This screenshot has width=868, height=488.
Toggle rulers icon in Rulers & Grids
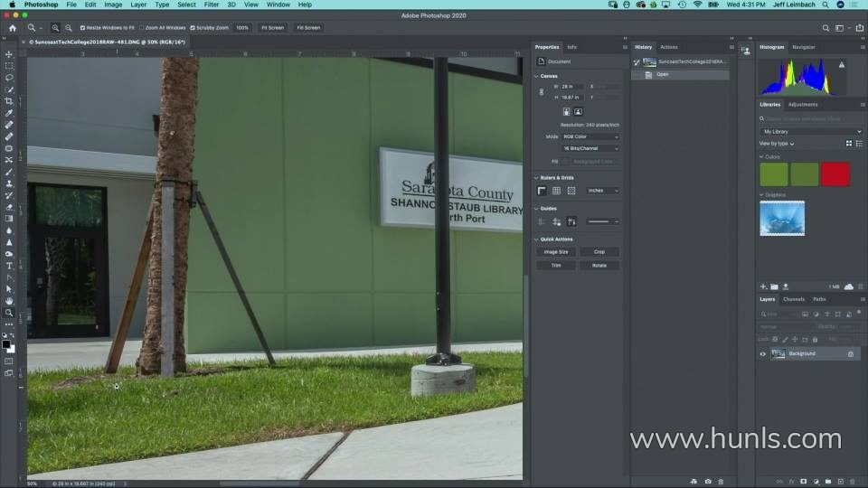click(x=542, y=191)
